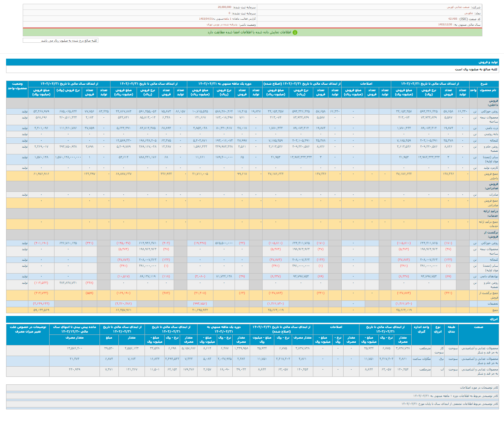This screenshot has height=423, width=504.
Task: Click 'اصلاحات' header in production and sales table
Action: 366,84
